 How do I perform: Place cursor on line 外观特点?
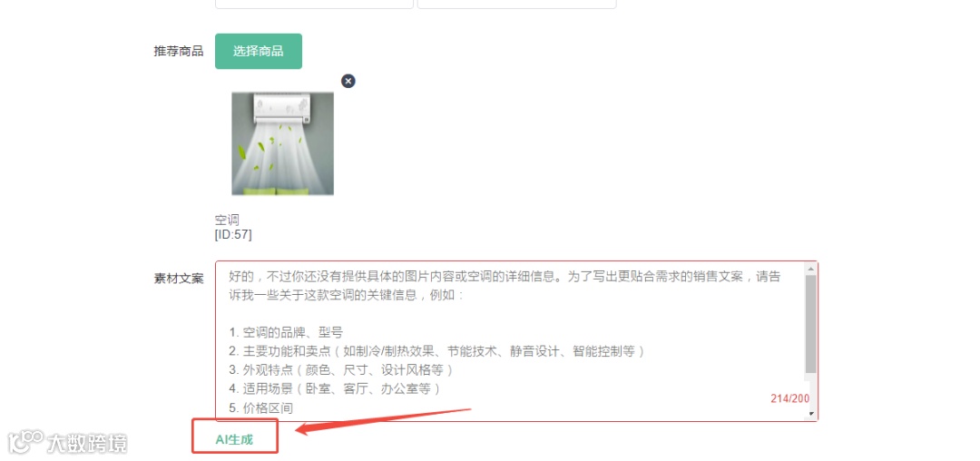(x=340, y=370)
